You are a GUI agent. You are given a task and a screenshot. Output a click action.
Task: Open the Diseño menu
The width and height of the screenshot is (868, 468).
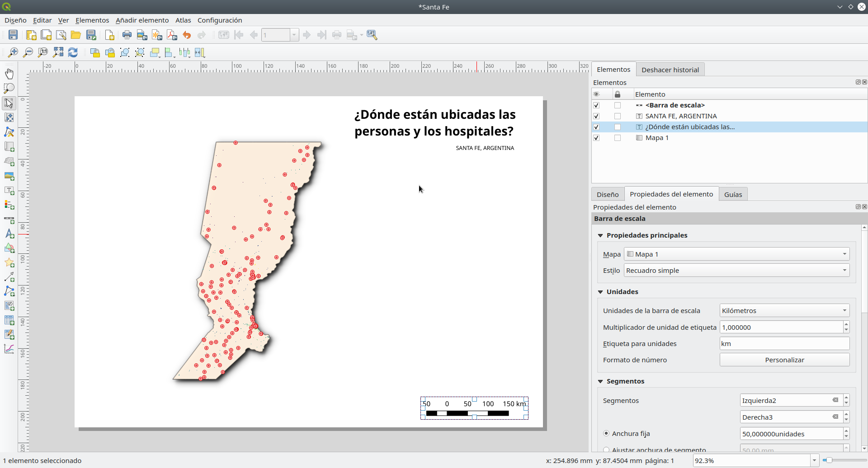(x=15, y=20)
